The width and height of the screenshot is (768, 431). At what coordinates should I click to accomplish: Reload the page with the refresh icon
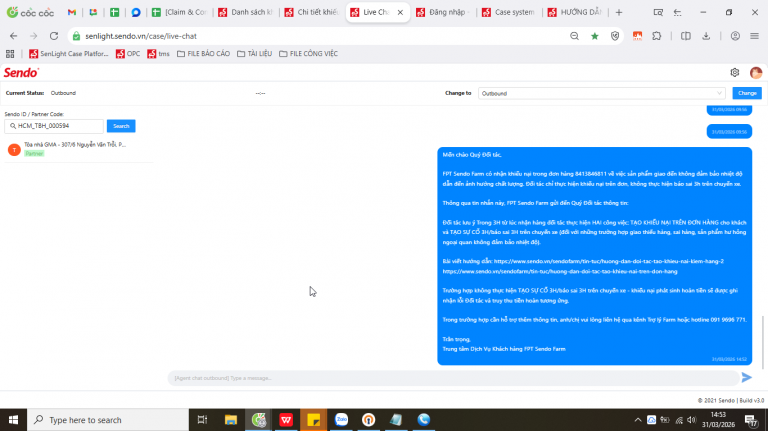(54, 36)
